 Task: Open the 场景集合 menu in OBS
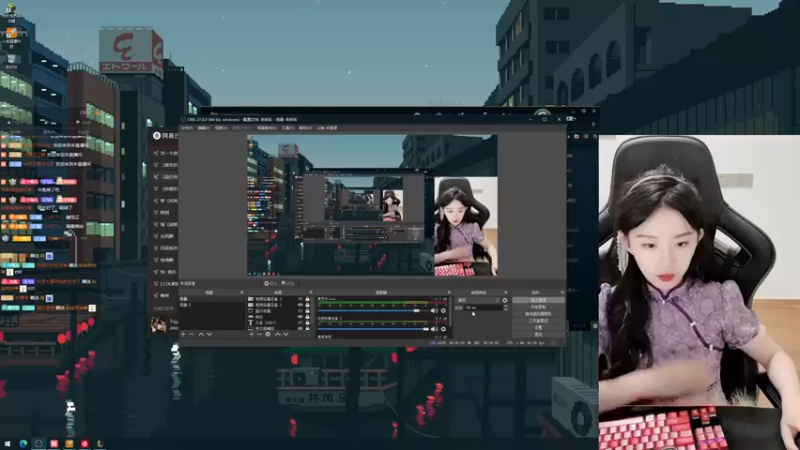point(266,128)
